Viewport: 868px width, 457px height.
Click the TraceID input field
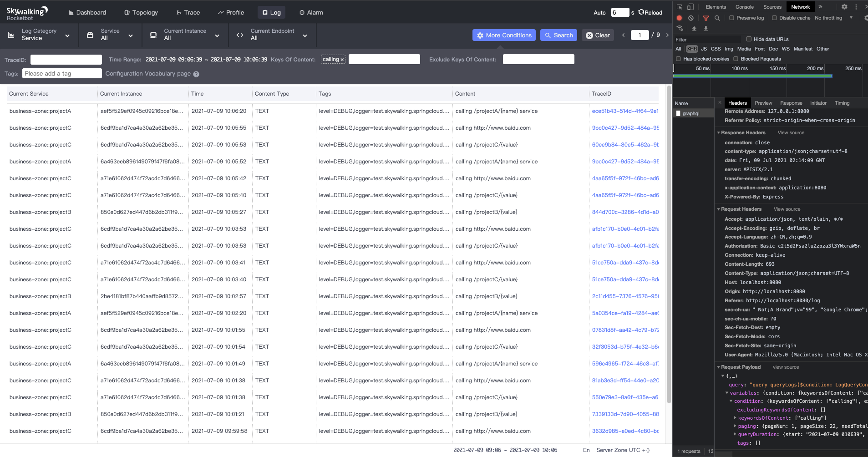point(66,60)
